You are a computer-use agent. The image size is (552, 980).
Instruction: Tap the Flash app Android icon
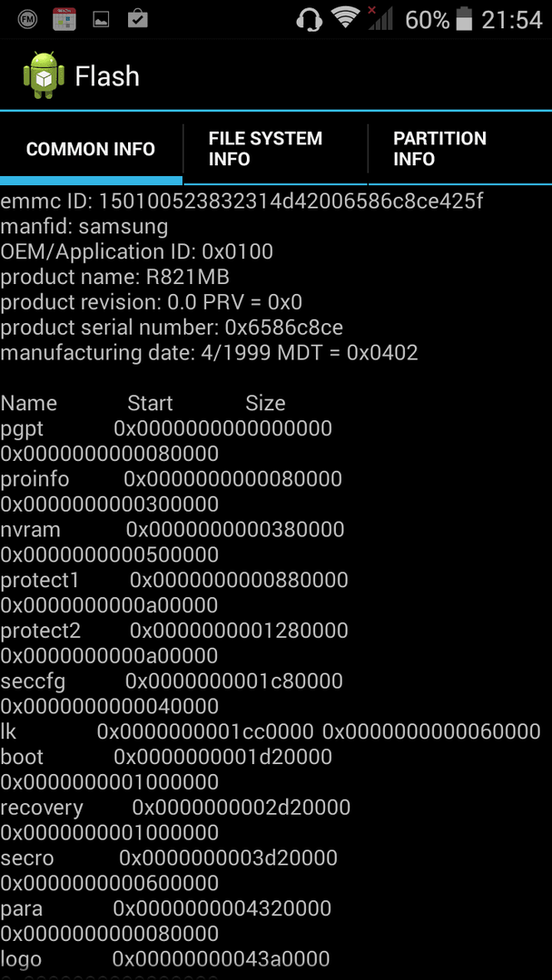tap(44, 75)
